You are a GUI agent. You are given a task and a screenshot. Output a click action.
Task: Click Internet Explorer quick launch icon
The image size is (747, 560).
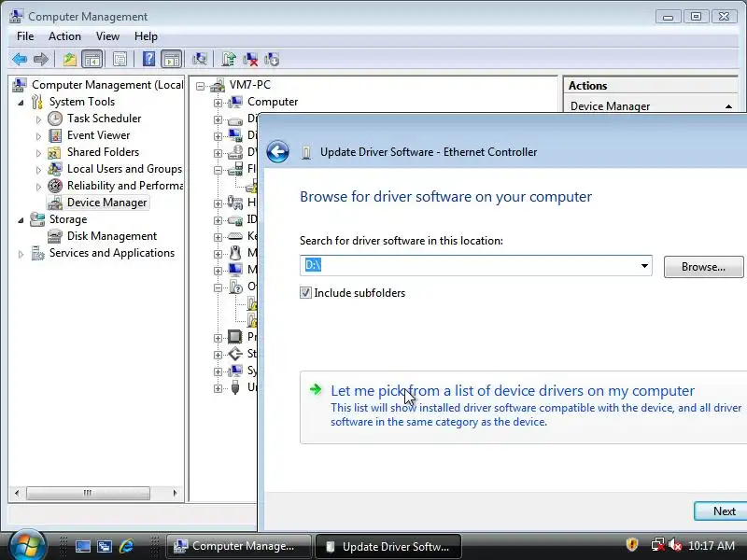tap(126, 546)
